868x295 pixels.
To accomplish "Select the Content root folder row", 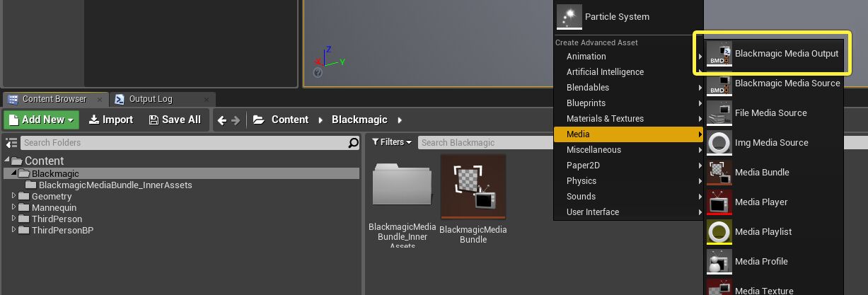I will 183,161.
